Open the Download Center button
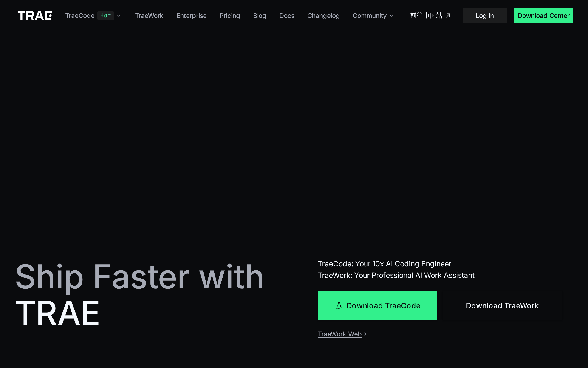Viewport: 588px width, 368px height. tap(543, 16)
